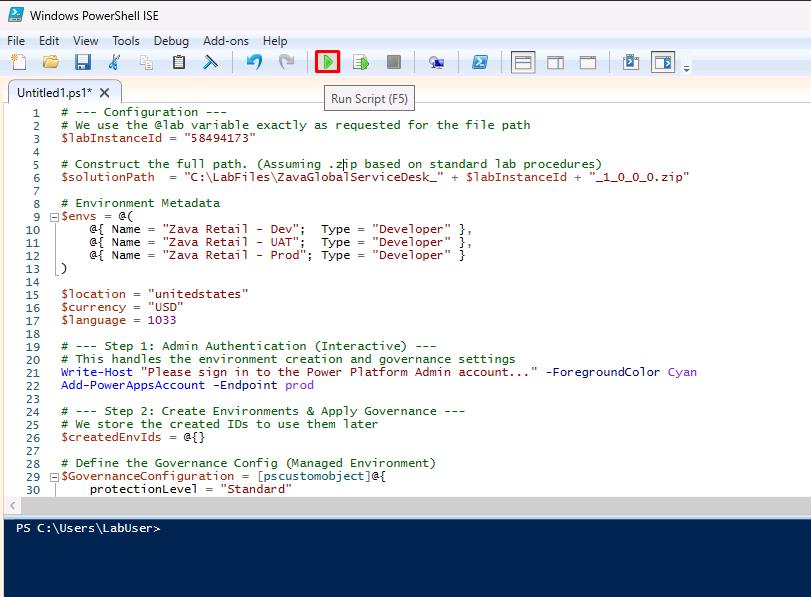The width and height of the screenshot is (811, 597).
Task: Open the Help menu
Action: (275, 41)
